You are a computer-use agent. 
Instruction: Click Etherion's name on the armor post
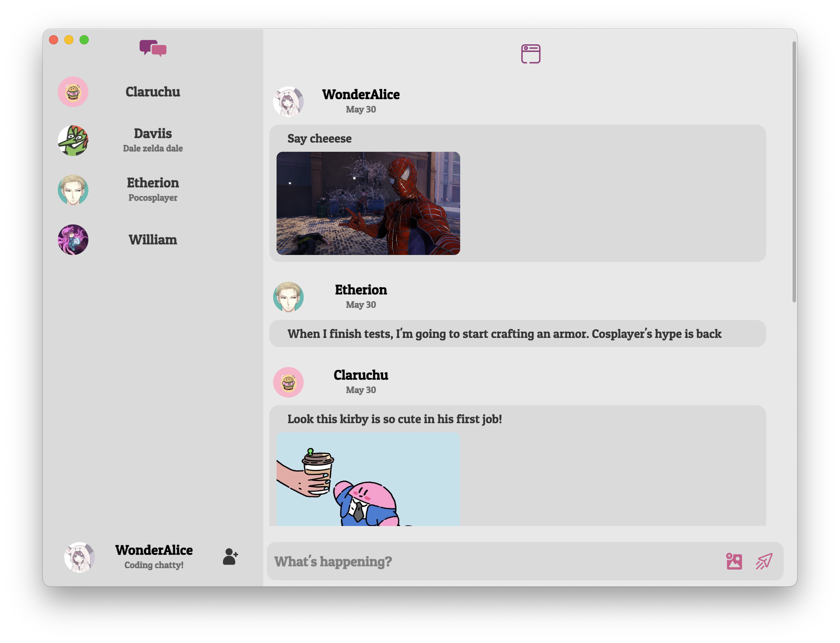tap(361, 290)
